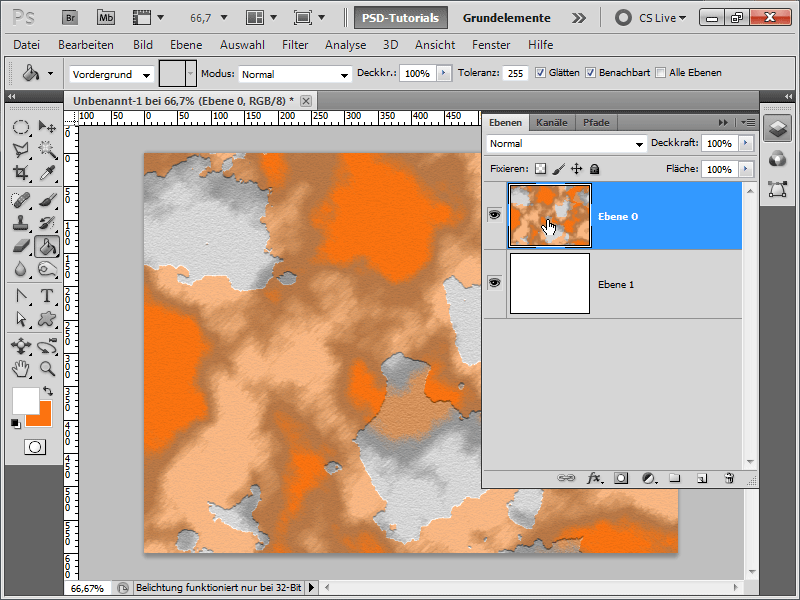Select the Pen tool

[x=20, y=296]
